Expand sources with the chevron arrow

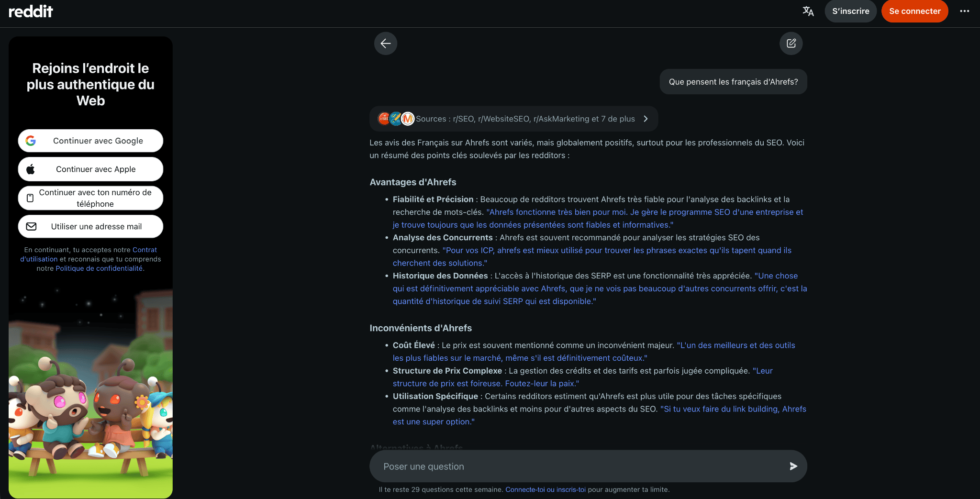646,119
